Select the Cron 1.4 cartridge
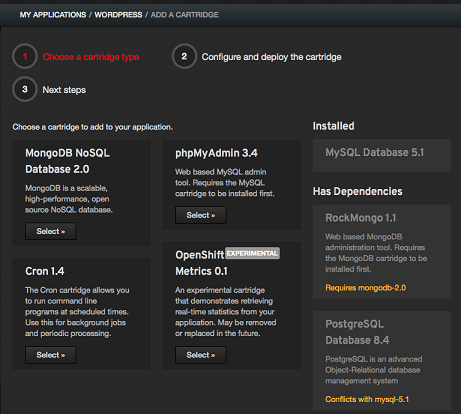The width and height of the screenshot is (461, 414). click(51, 355)
